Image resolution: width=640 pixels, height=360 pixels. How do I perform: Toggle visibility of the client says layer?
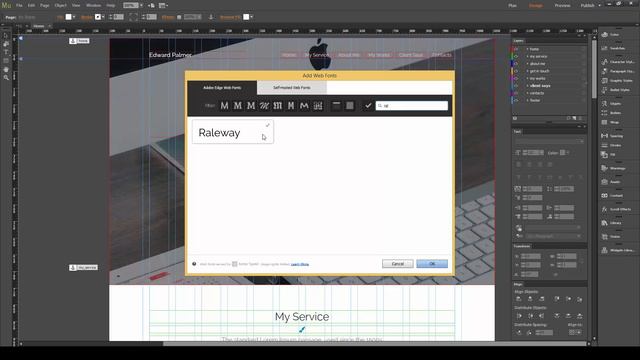coord(516,86)
